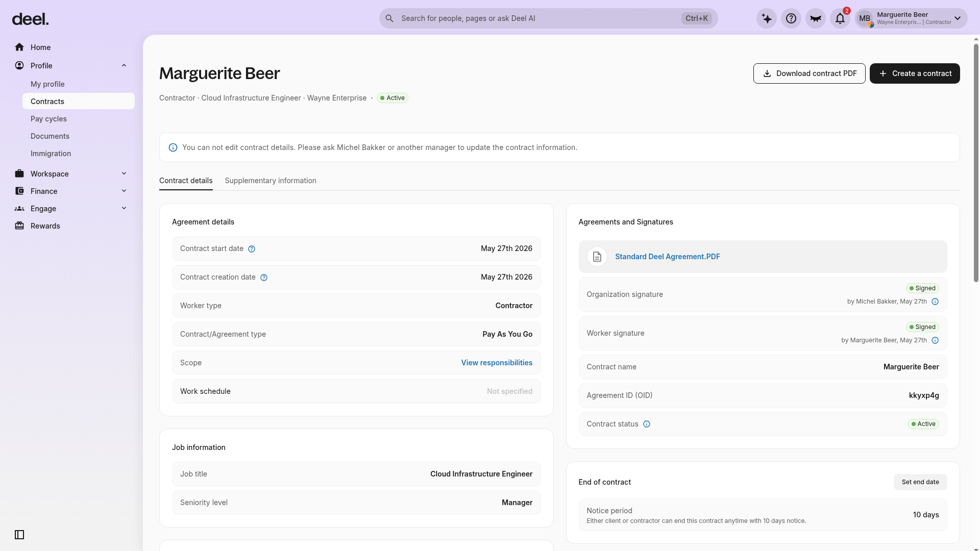980x551 pixels.
Task: Click Organization signature info icon
Action: tap(935, 302)
